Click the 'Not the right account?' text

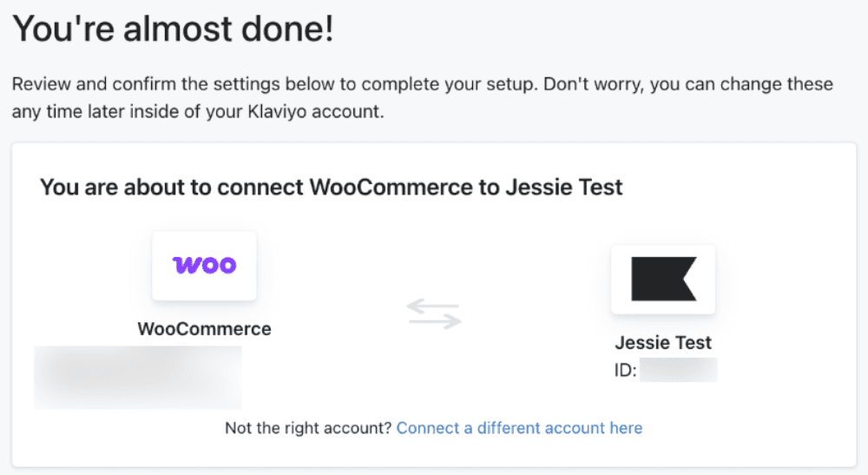tap(308, 428)
